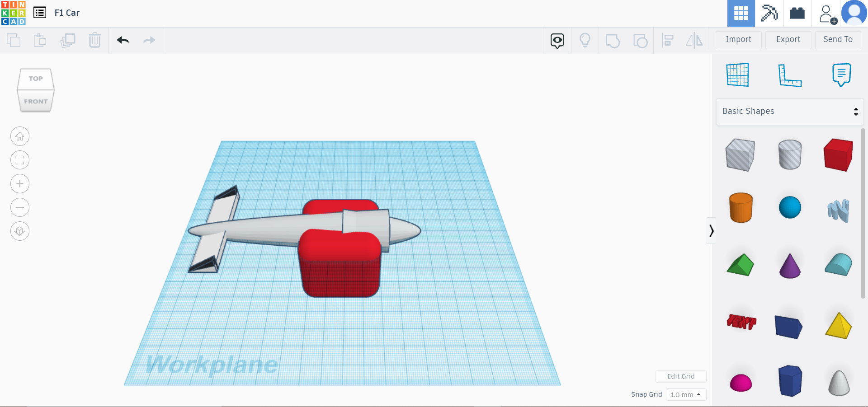This screenshot has height=407, width=868.
Task: Click the Edit Grid button
Action: point(681,376)
